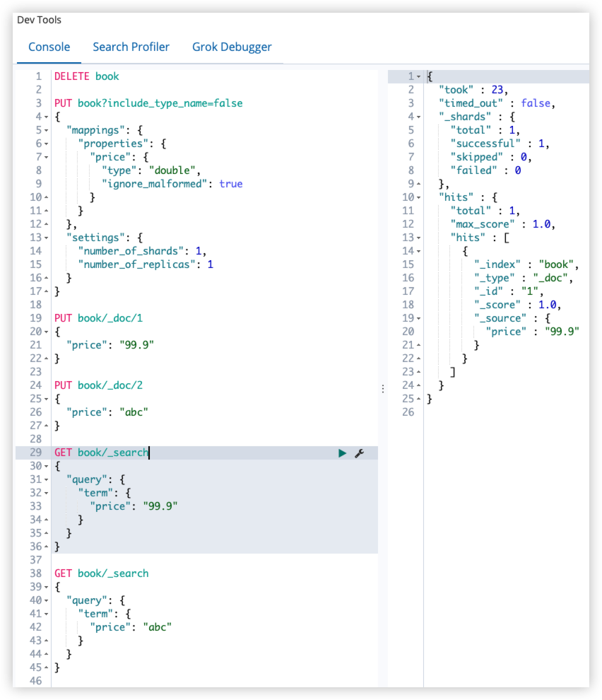Click the "price": "abc" term on line 42

pyautogui.click(x=131, y=627)
